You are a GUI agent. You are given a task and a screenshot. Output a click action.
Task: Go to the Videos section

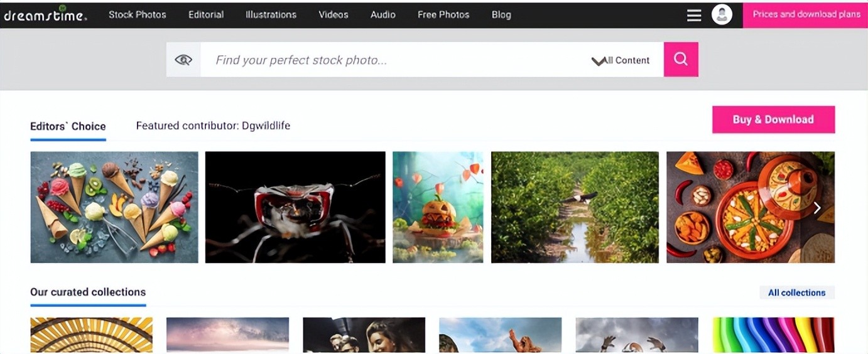[x=333, y=14]
